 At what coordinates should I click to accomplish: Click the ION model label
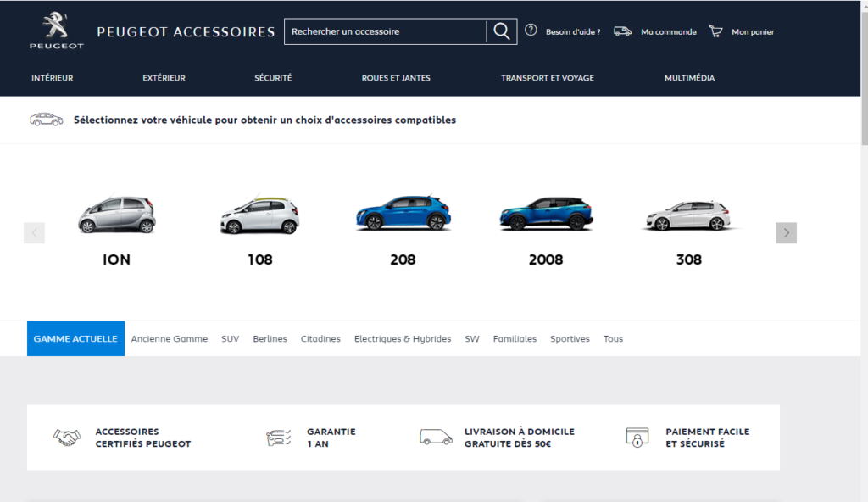click(x=117, y=259)
